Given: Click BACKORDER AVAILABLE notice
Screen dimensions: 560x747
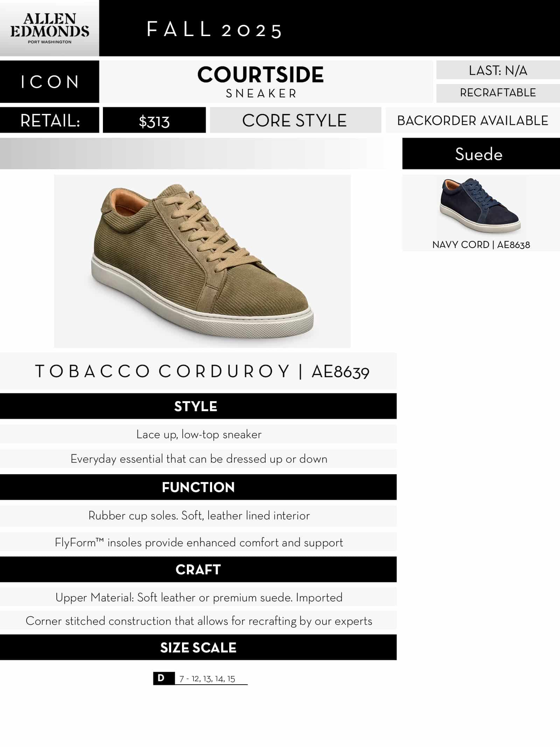Looking at the screenshot, I should click(472, 120).
